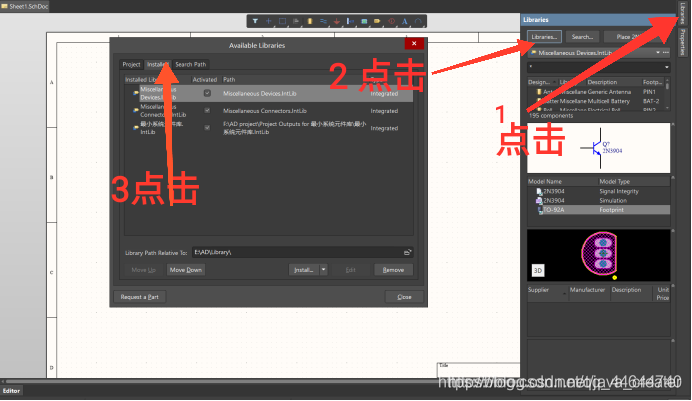Select the filter funnel tool in the toolbar
Viewport: 692px width, 401px height.
tap(255, 21)
